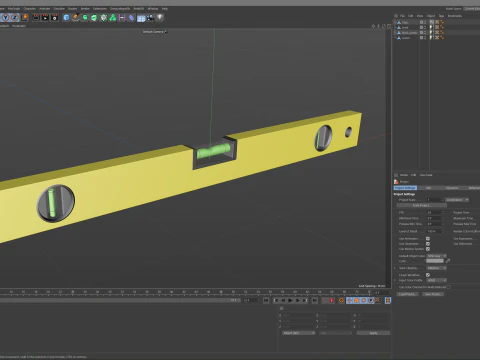Toggle the viewport maximize icon
Screen dimensions: 480x360
point(389,26)
